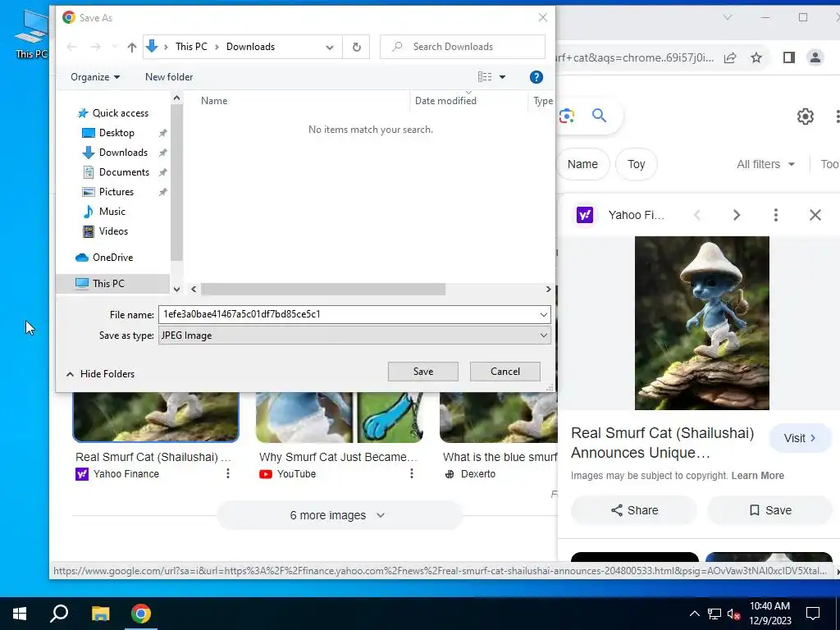Open the Save as type dropdown
Image resolution: width=840 pixels, height=630 pixels.
tap(354, 336)
